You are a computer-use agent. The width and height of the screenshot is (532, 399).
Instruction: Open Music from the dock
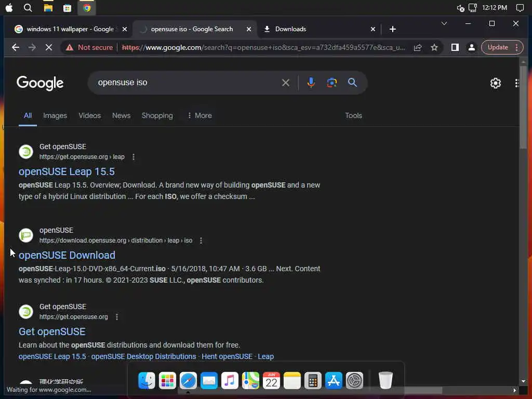click(230, 380)
